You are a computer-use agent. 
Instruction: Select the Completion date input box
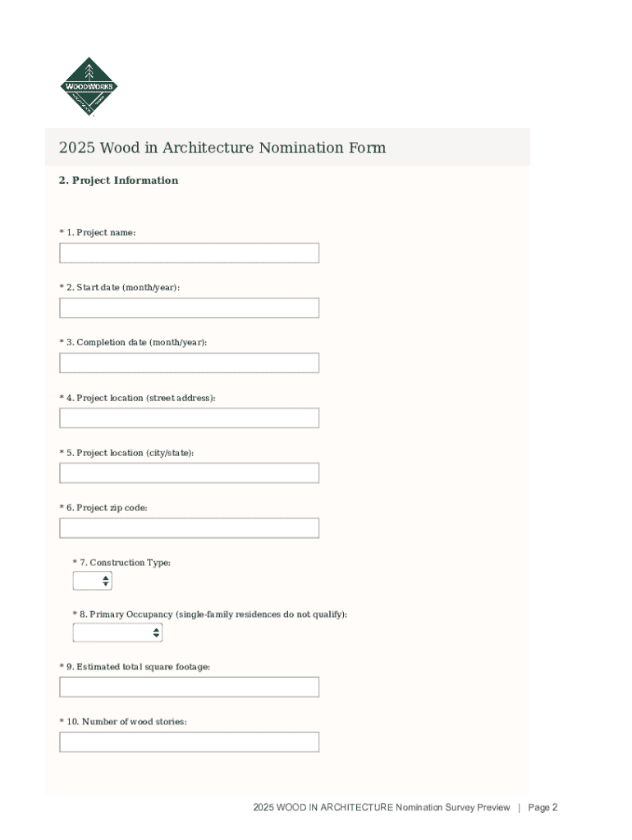[x=189, y=363]
